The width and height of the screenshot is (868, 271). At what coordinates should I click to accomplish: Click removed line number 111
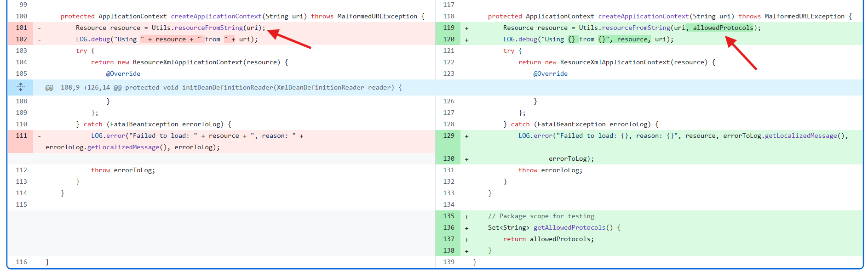[x=21, y=135]
